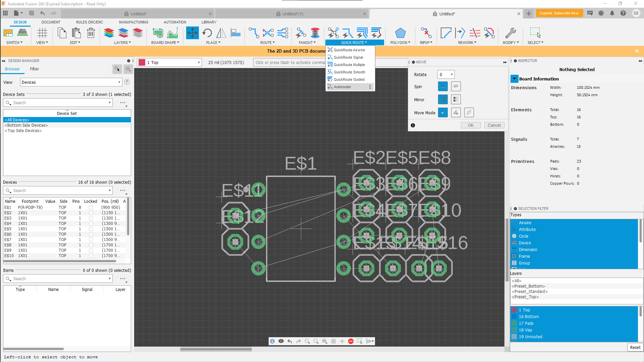Click the Autorouter menu option
The height and width of the screenshot is (362, 644).
[342, 86]
